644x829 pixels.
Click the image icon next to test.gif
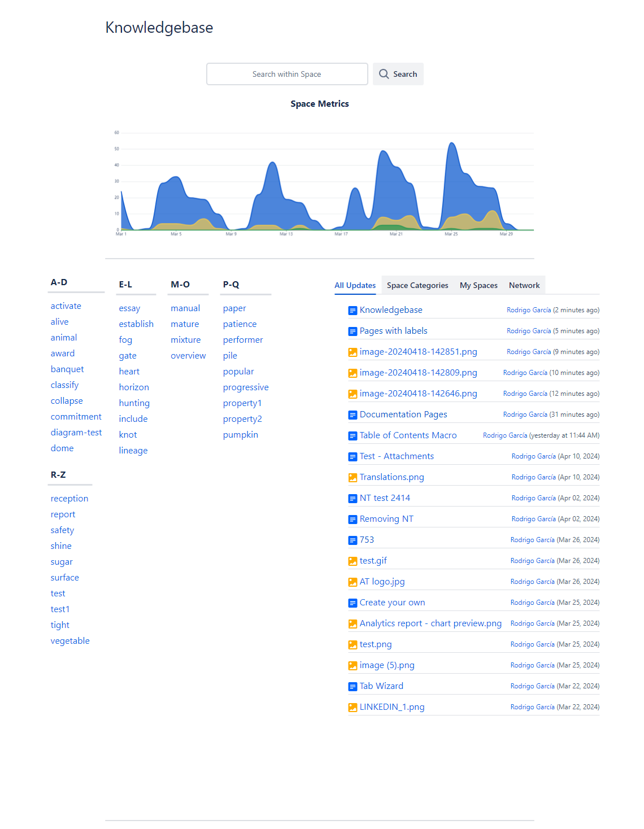[353, 561]
